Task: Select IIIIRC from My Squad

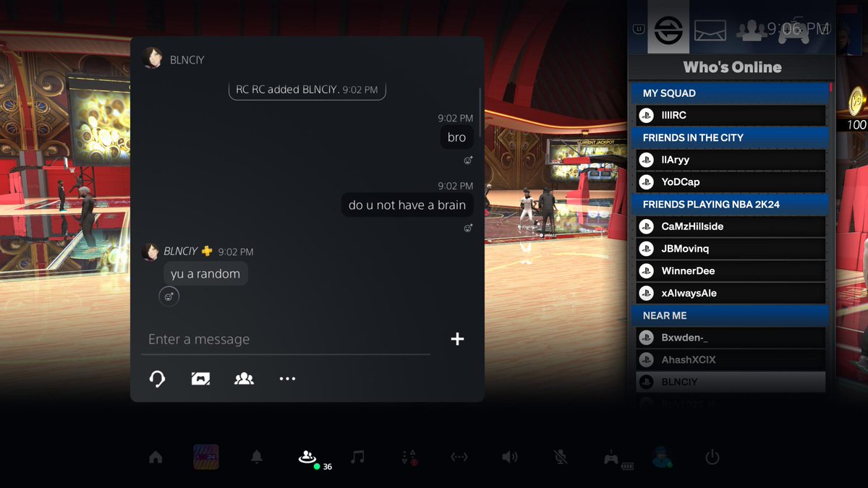Action: pyautogui.click(x=730, y=115)
